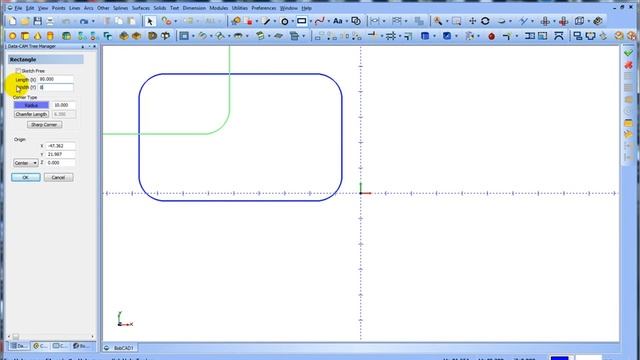
Task: Click the magnifier zoom tool icon
Action: click(438, 21)
